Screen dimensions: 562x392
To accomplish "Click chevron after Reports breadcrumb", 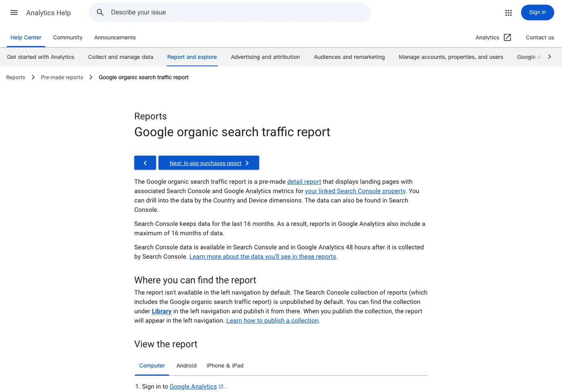I will click(33, 77).
